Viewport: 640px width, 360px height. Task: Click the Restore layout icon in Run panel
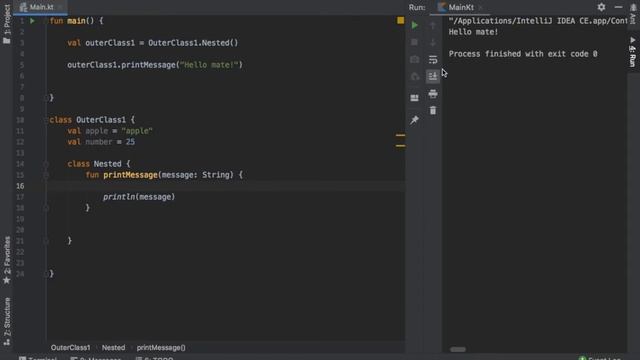click(x=415, y=98)
